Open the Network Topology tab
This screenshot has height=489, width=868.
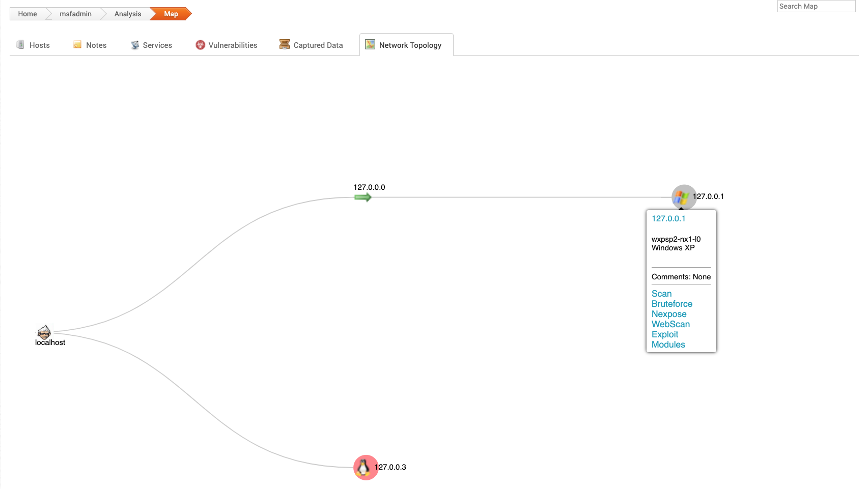tap(410, 45)
